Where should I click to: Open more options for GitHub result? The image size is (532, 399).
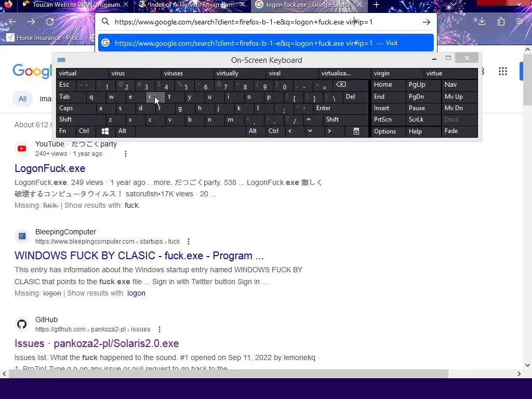(159, 329)
